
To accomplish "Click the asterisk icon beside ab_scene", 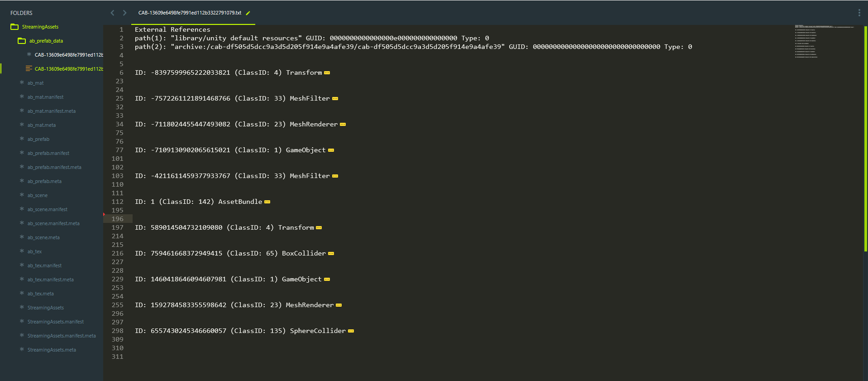I will coord(22,195).
